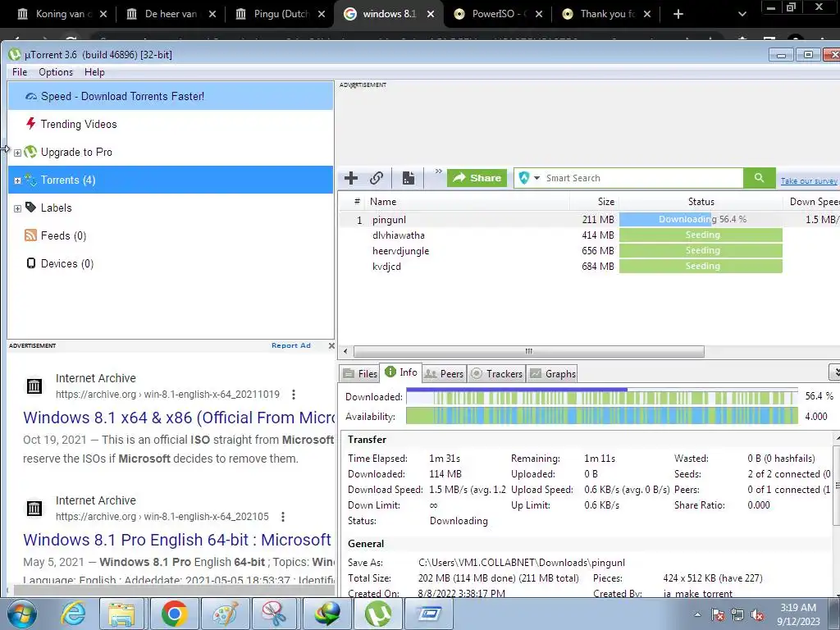This screenshot has width=840, height=630.
Task: Open the Windows Start menu orb
Action: (x=21, y=614)
